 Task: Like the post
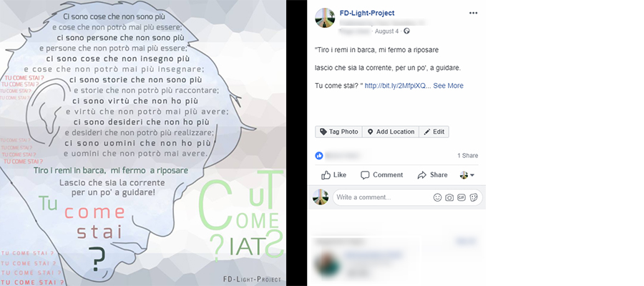[x=333, y=174]
